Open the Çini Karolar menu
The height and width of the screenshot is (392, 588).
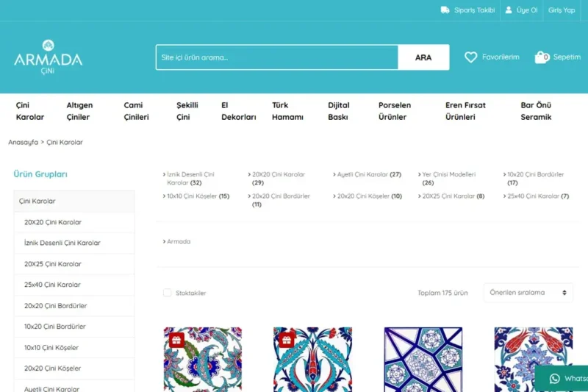pos(30,111)
